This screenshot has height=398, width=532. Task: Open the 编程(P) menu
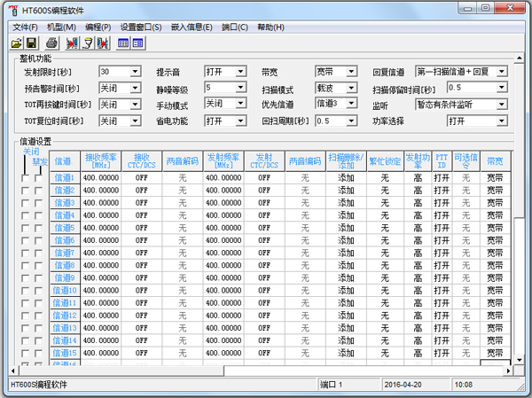98,27
